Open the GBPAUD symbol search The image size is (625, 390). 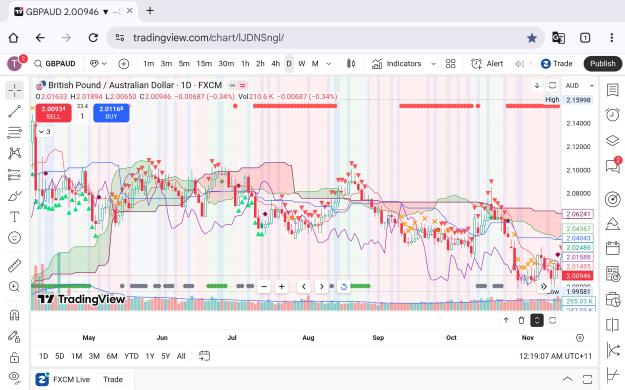coord(55,63)
